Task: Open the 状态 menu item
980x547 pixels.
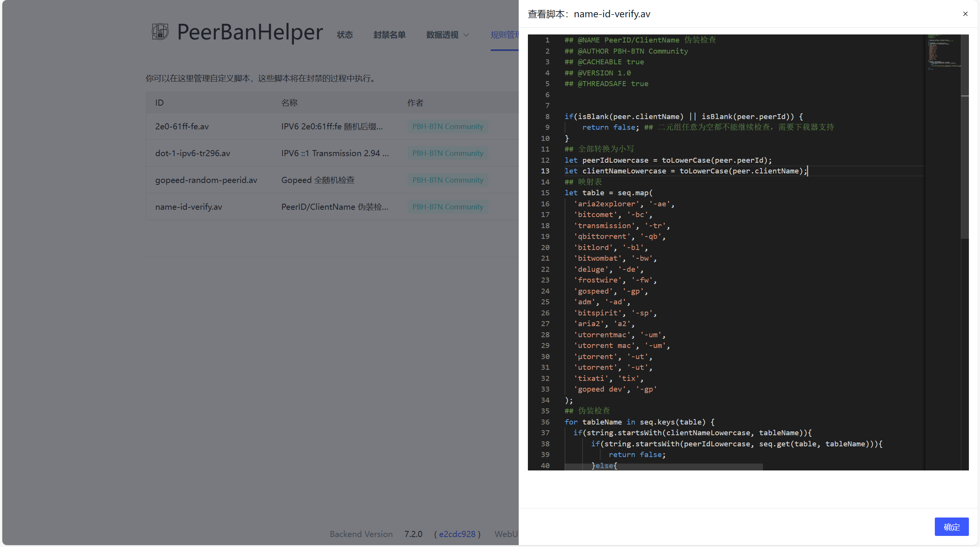Action: click(x=345, y=35)
